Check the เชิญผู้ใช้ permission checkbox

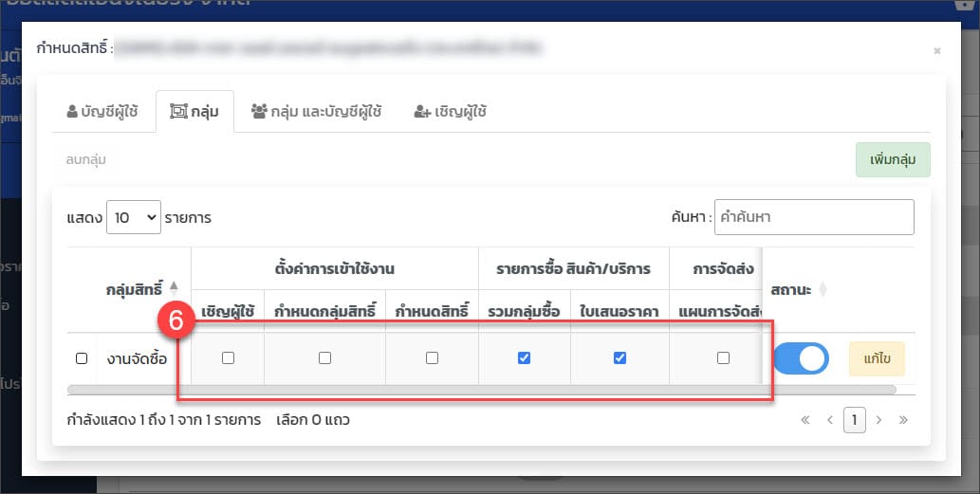(228, 358)
